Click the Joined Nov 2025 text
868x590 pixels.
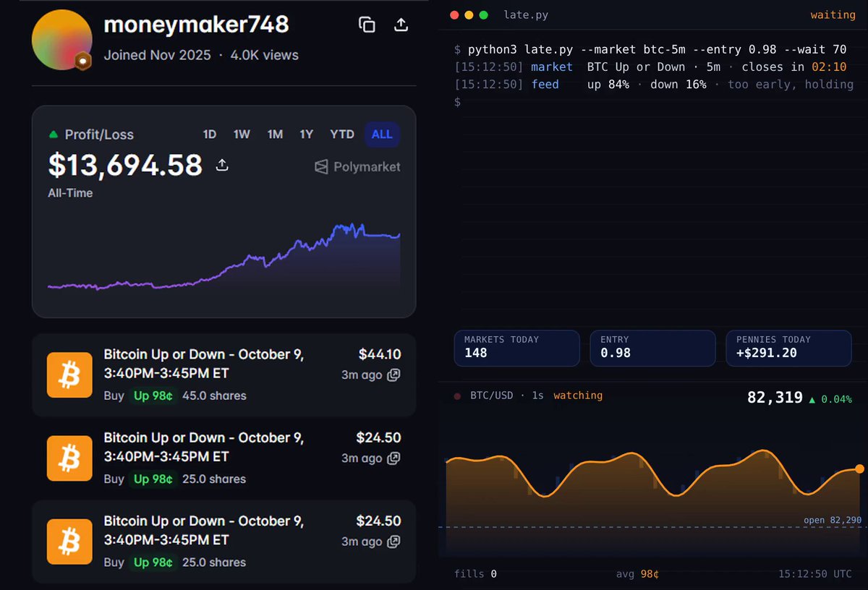pyautogui.click(x=158, y=55)
